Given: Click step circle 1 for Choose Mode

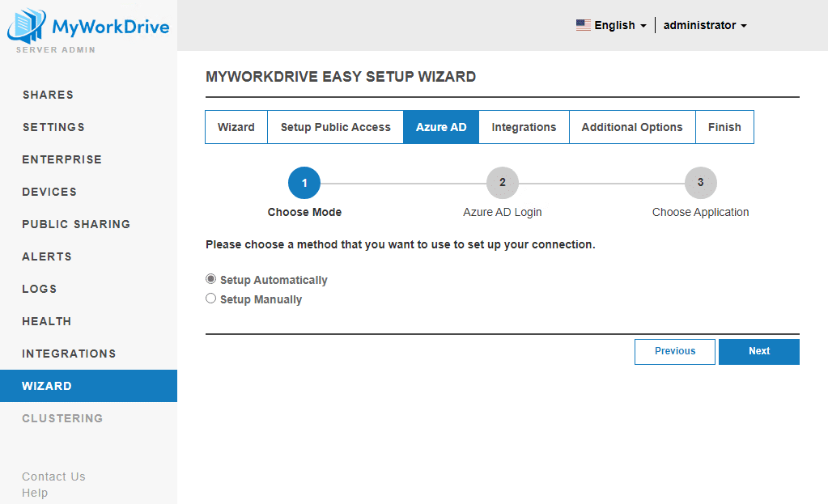Looking at the screenshot, I should [x=304, y=183].
